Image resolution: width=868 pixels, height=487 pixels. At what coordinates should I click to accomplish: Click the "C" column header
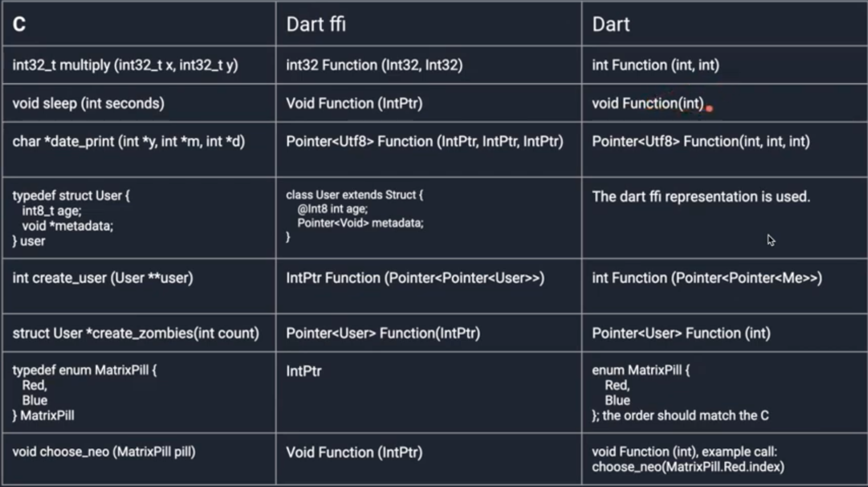pyautogui.click(x=19, y=24)
